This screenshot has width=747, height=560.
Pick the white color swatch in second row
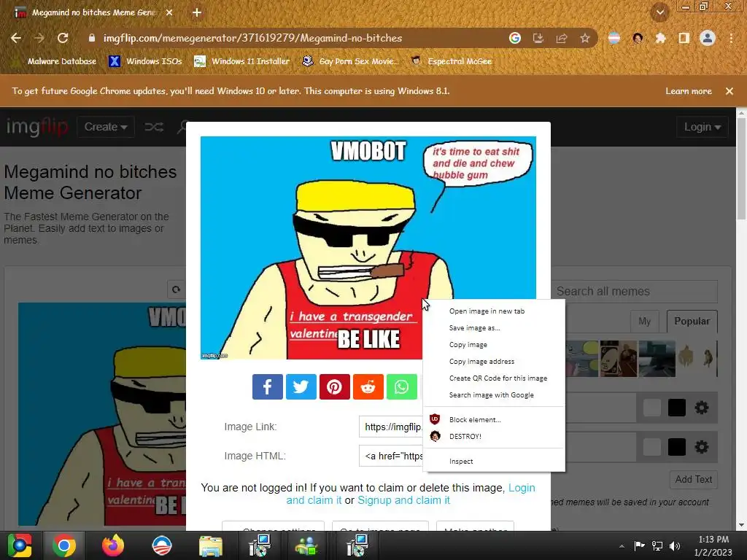tap(652, 447)
